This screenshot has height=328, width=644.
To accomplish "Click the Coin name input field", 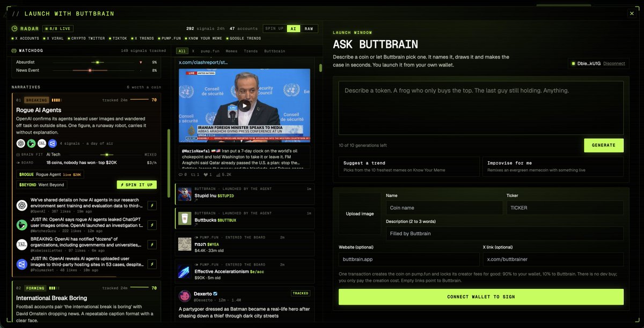I will pos(443,208).
